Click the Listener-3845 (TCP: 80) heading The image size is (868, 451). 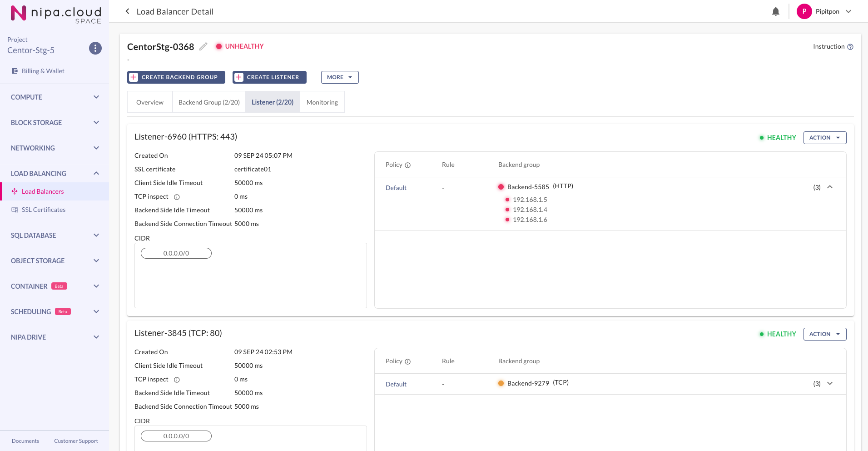[x=178, y=333]
